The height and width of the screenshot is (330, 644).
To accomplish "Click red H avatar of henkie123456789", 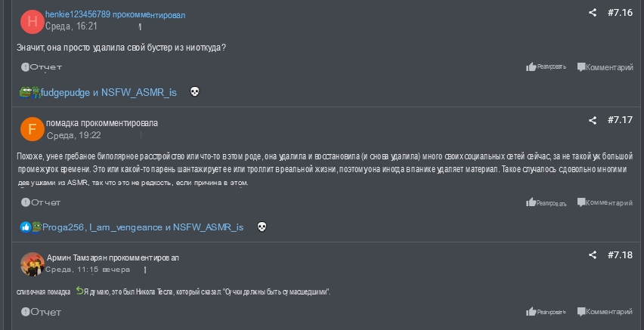I will click(32, 21).
